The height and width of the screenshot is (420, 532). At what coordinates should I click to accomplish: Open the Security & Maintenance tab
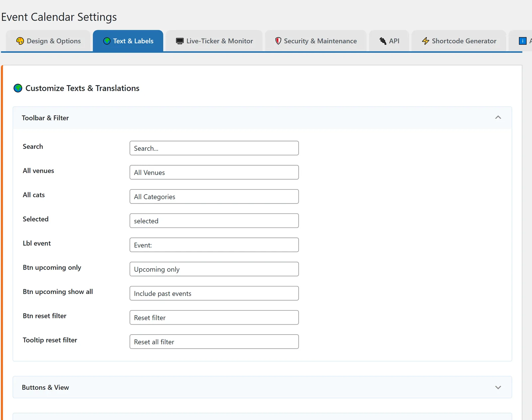(316, 41)
